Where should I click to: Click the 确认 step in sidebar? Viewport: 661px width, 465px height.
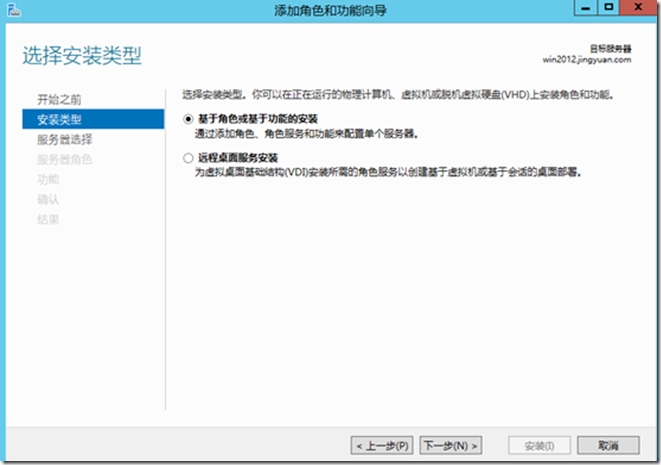[48, 199]
